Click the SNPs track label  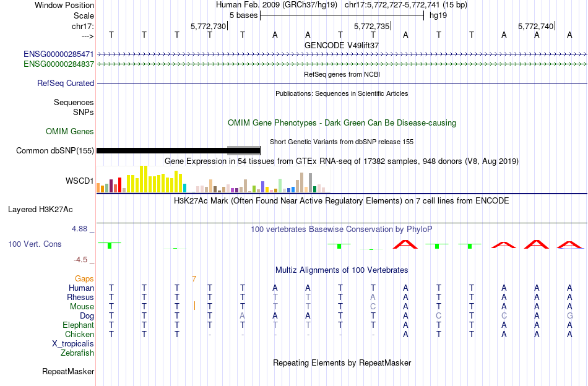[x=84, y=112]
